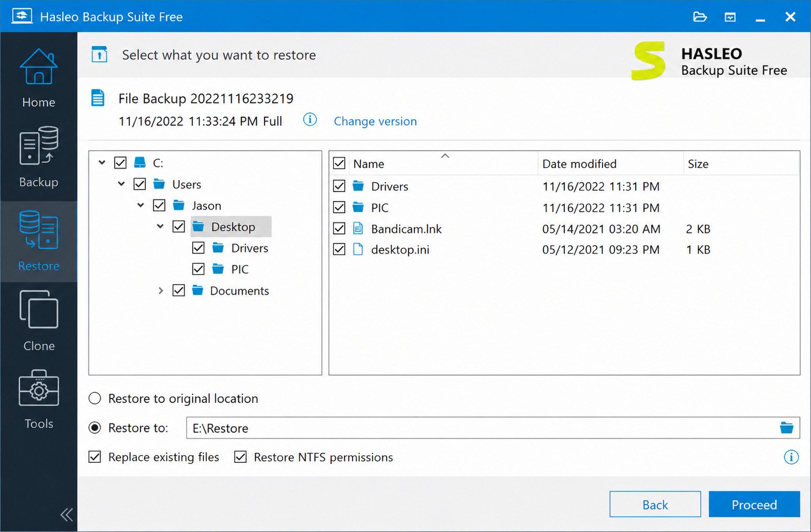
Task: Click the Home house icon in sidebar
Action: point(39,66)
